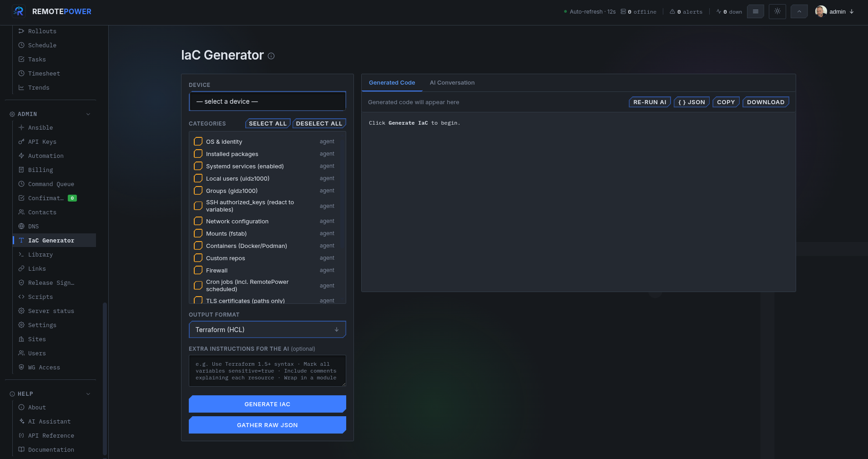Viewport: 868px width, 459px height.
Task: Click Deselect All categories button
Action: click(x=319, y=123)
